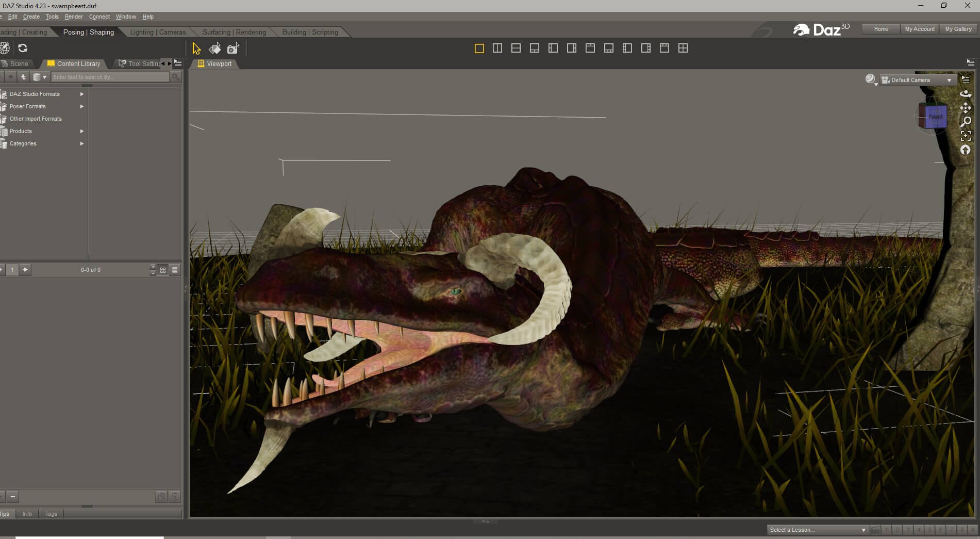This screenshot has width=980, height=539.
Task: Click the Home button
Action: (881, 29)
